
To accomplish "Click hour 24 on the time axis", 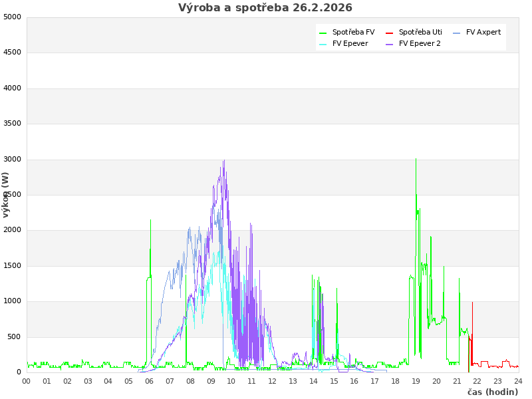I will pyautogui.click(x=518, y=381).
